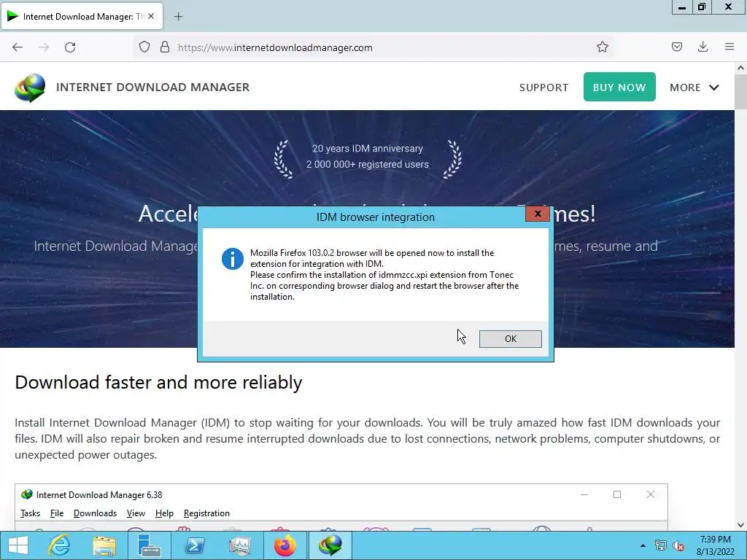Click the INTERNET DOWNLOAD MANAGER site title
Image resolution: width=747 pixels, height=560 pixels.
(x=153, y=87)
